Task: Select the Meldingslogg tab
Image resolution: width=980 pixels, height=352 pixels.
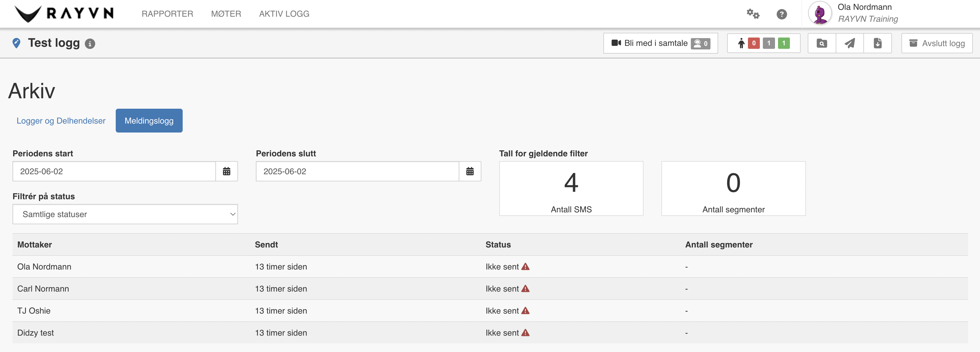Action: pyautogui.click(x=149, y=121)
